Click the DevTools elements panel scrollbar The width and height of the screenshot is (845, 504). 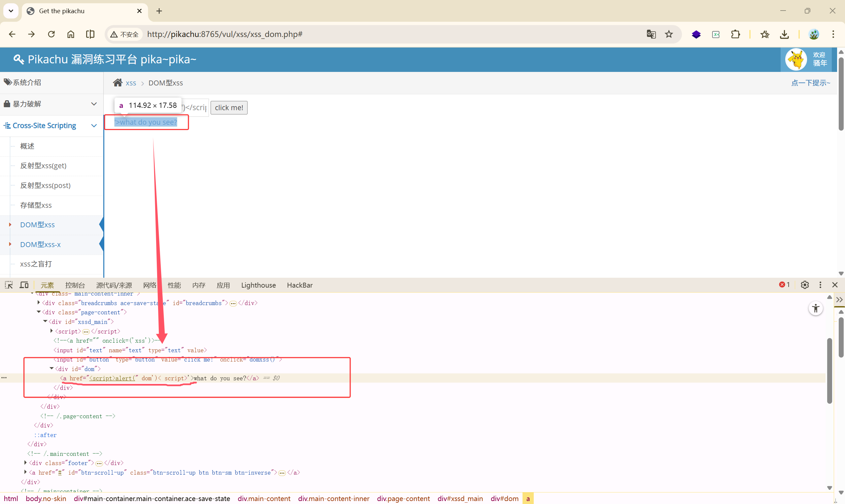pos(829,370)
